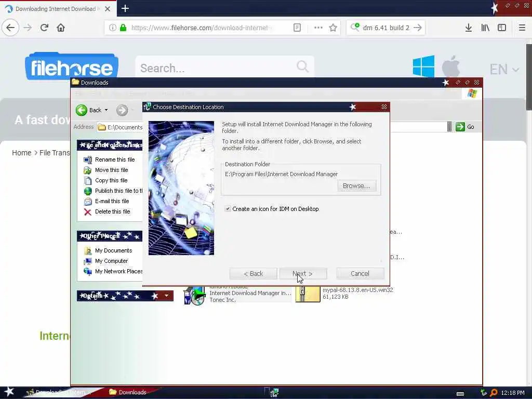Click the green padlock security icon
532x399 pixels.
point(123,28)
